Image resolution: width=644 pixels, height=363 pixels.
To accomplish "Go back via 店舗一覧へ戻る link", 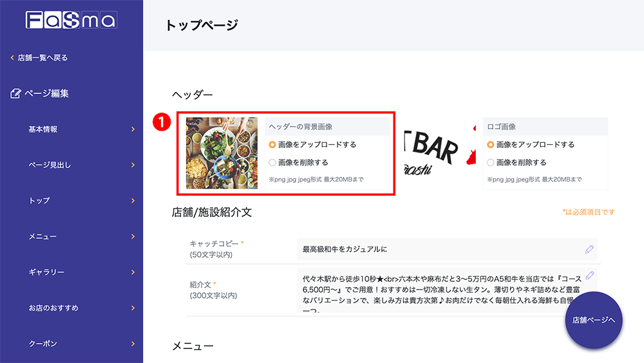I will click(43, 58).
